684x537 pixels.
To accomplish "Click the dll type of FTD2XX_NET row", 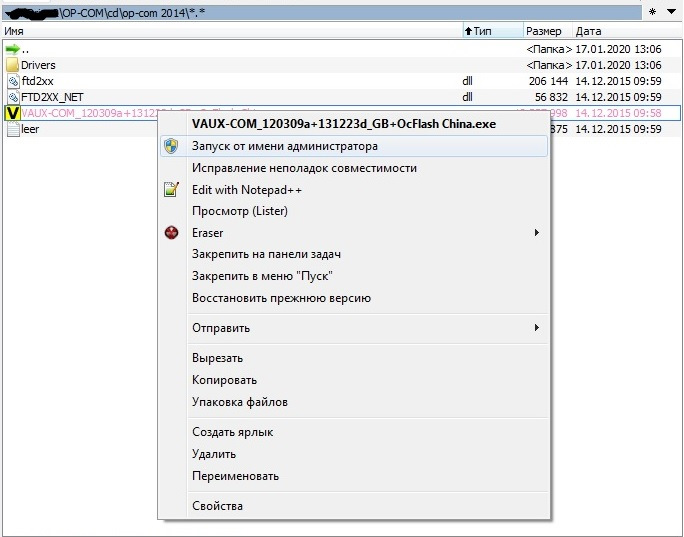I will click(x=467, y=97).
